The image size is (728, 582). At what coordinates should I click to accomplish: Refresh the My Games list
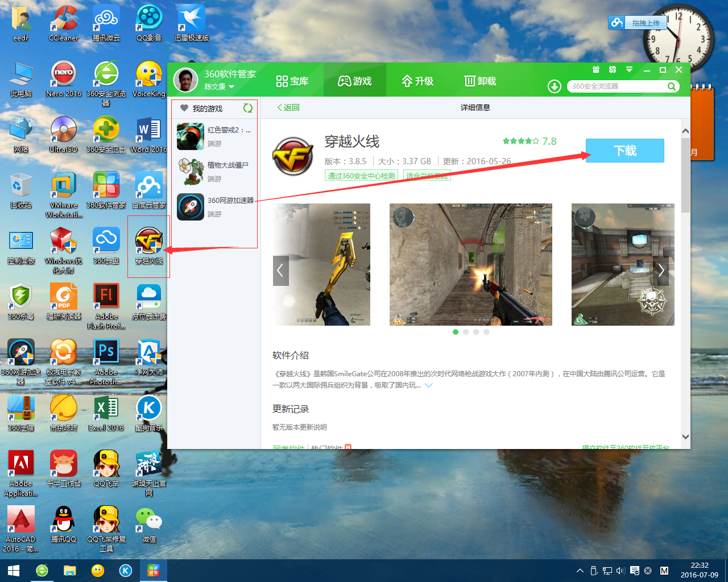pyautogui.click(x=248, y=108)
